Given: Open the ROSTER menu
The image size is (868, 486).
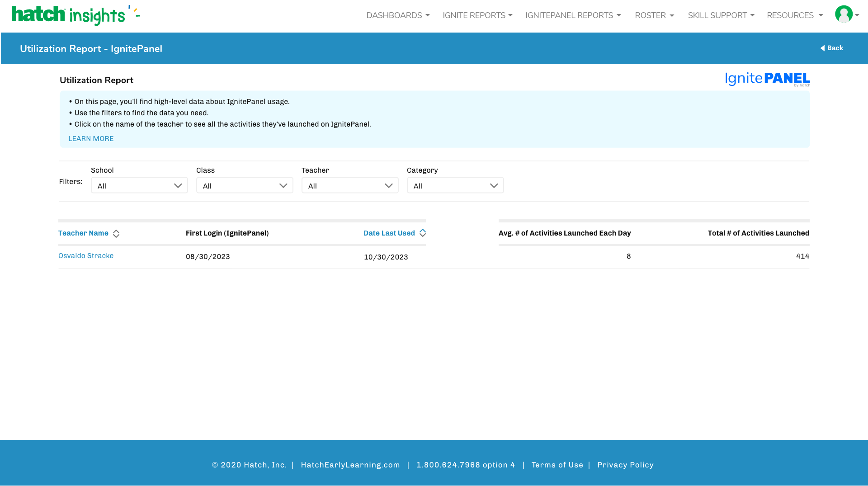Looking at the screenshot, I should [x=654, y=15].
